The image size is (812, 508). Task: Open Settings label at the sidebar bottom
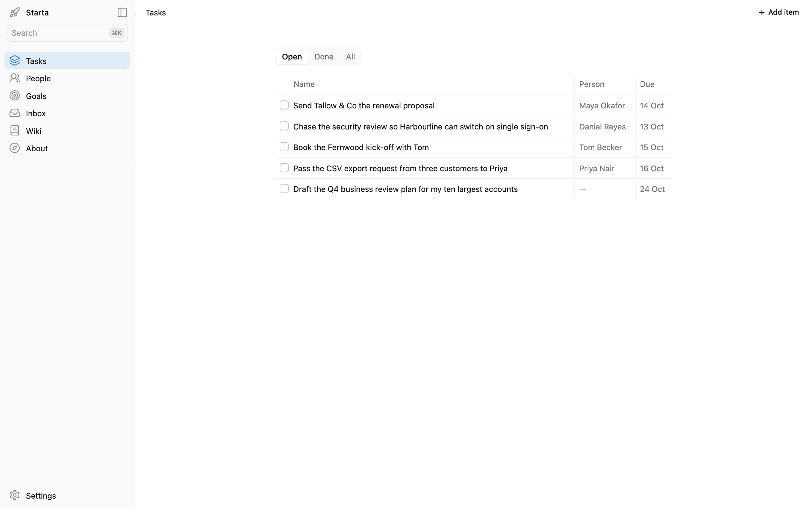click(x=41, y=496)
